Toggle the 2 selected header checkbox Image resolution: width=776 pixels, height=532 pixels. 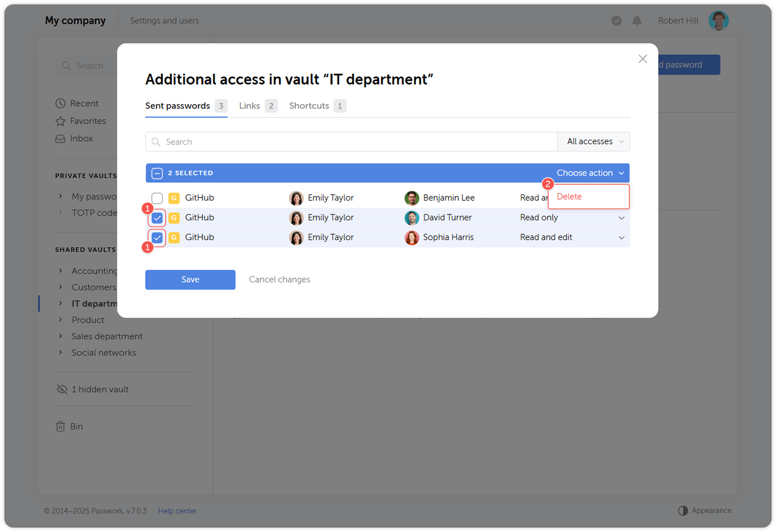tap(157, 173)
